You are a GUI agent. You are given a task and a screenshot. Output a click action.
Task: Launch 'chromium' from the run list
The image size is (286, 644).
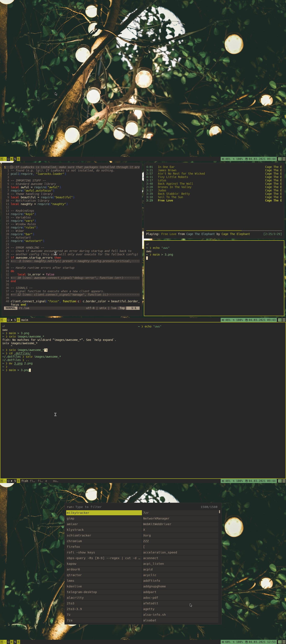coord(104,541)
